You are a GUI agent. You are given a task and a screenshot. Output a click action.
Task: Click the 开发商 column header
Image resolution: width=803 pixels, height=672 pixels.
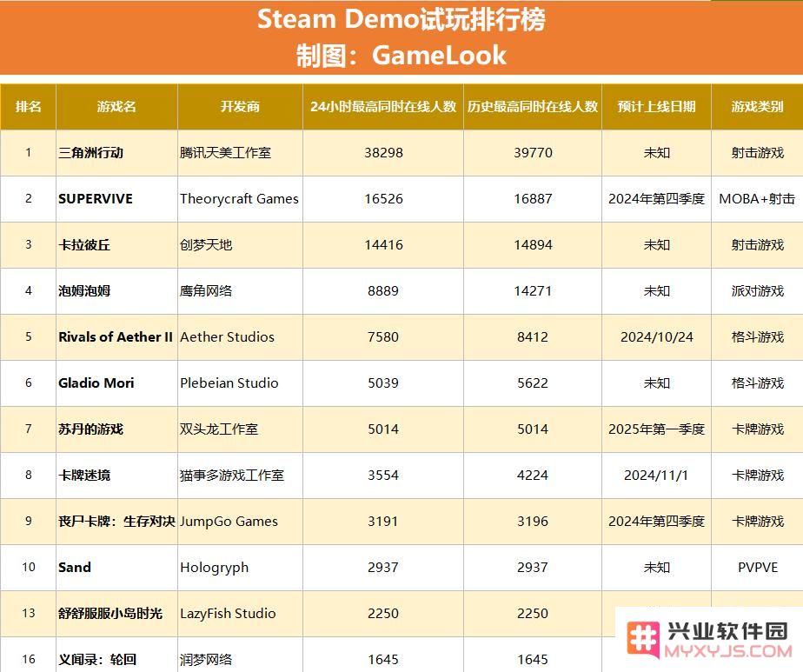click(240, 107)
